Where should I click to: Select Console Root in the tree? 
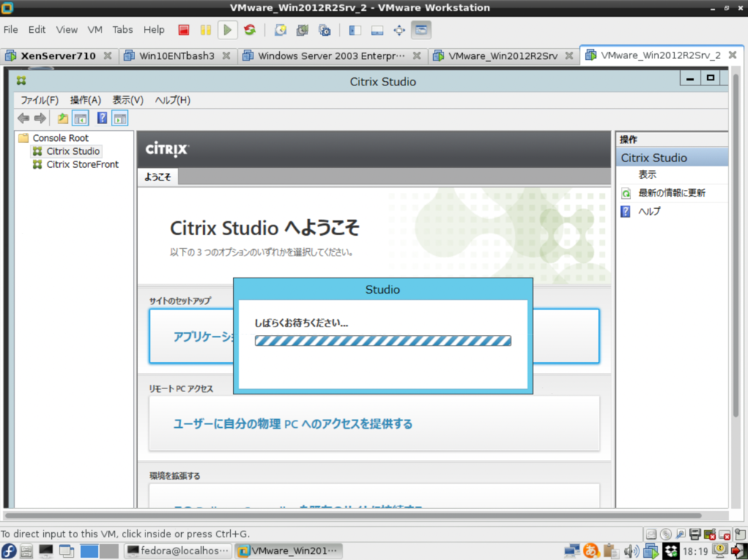point(61,138)
